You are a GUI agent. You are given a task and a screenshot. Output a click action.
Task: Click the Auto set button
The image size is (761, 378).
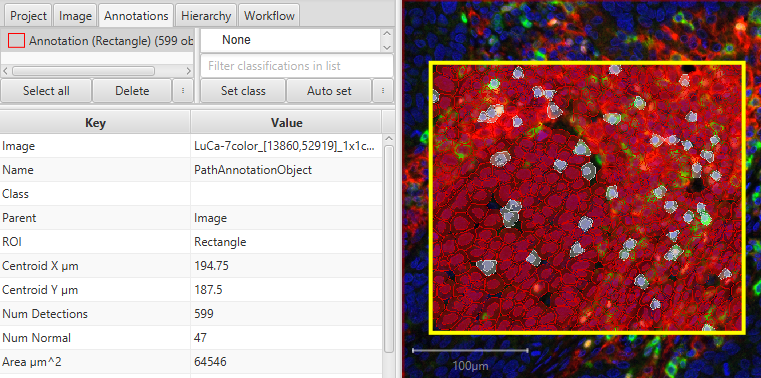click(329, 91)
